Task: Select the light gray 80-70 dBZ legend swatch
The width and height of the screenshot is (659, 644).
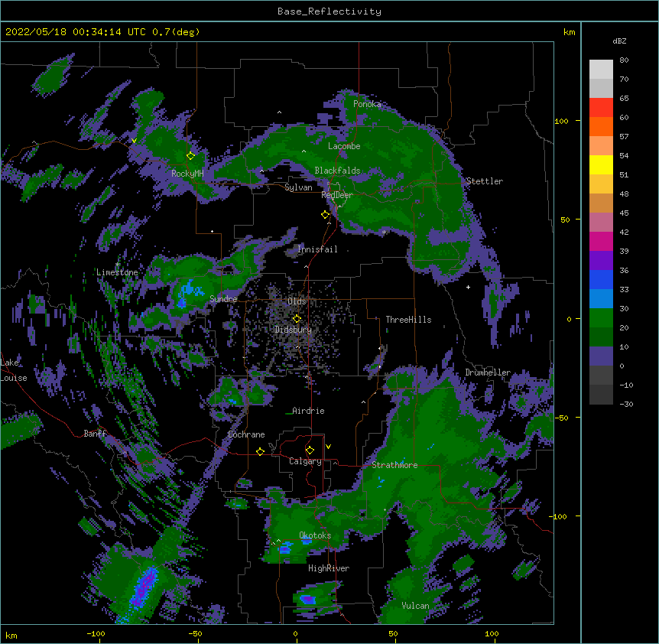Action: coord(601,69)
